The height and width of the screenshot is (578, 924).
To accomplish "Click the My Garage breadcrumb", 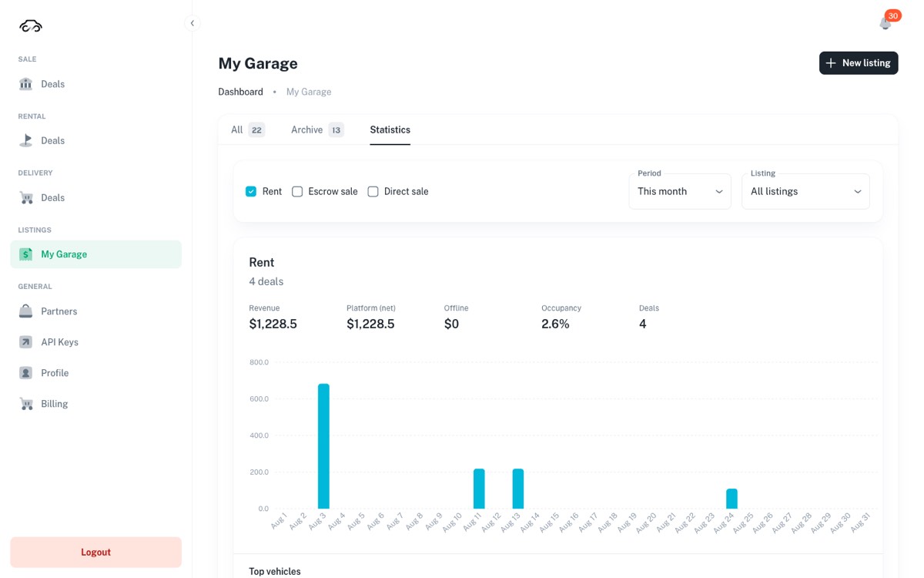I will pyautogui.click(x=309, y=92).
